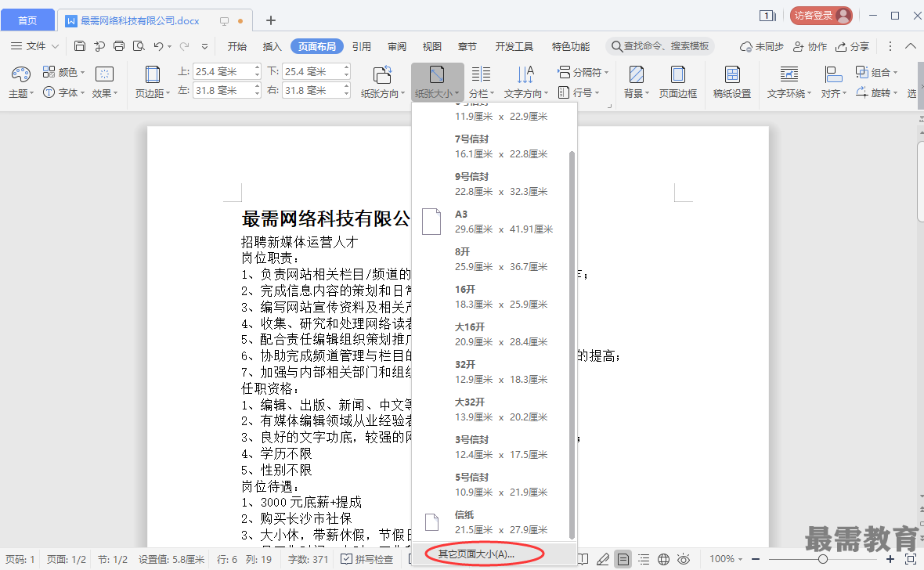Open the 文件 (File) menu
The height and width of the screenshot is (570, 924).
pyautogui.click(x=34, y=46)
